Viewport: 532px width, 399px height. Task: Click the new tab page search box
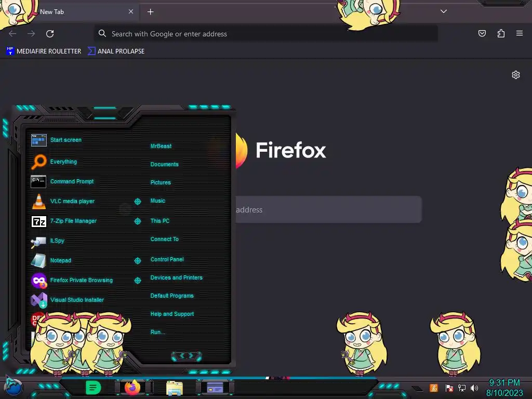(328, 209)
